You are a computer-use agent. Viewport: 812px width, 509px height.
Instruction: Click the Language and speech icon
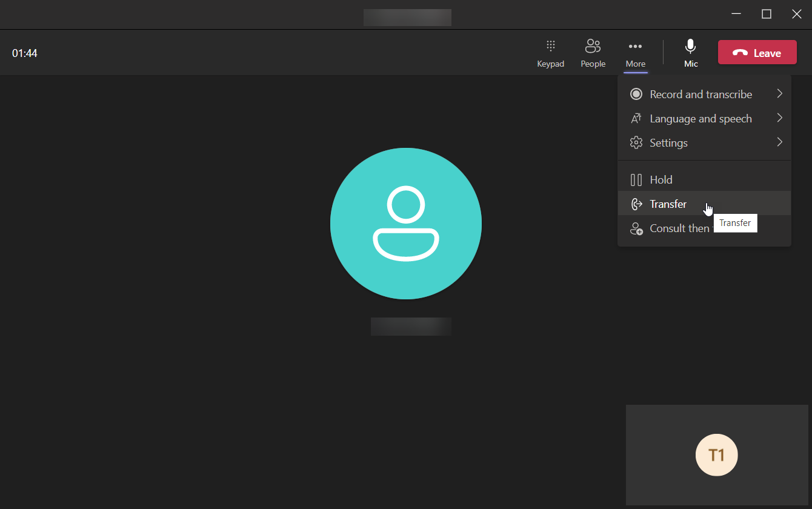point(636,119)
